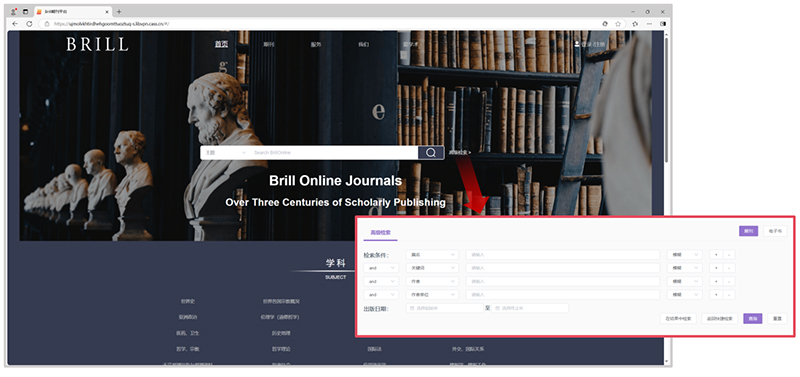Toggle search type to 期刊 (journals)
The width and height of the screenshot is (800, 377).
748,231
